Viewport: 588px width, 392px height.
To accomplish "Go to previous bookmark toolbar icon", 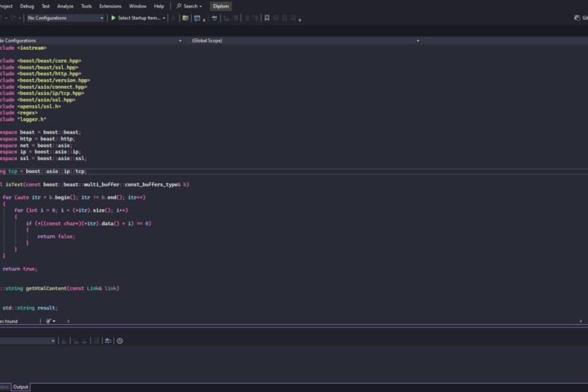I will pyautogui.click(x=276, y=18).
